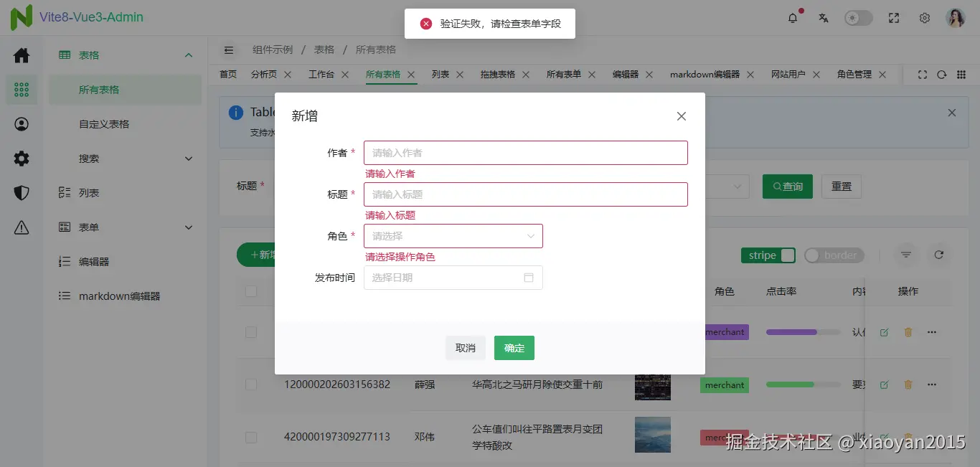Switch to the 首页 tab
Viewport: 980px width, 467px height.
coord(228,75)
